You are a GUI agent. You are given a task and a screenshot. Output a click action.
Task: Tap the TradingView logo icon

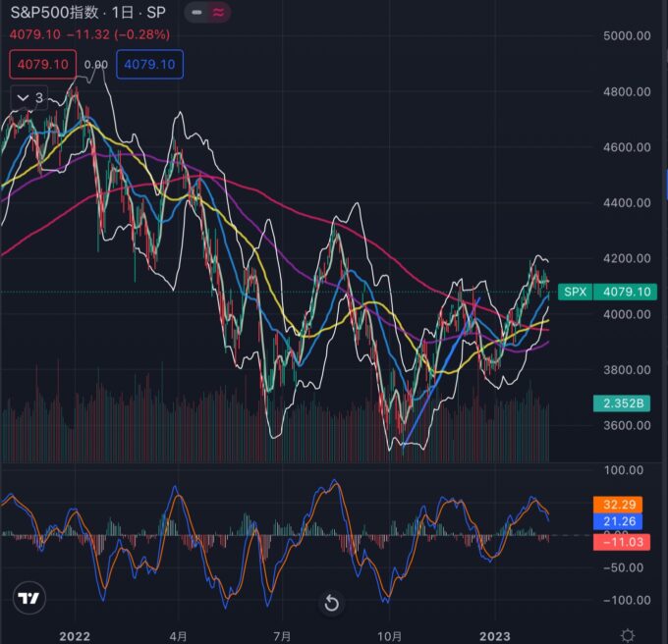(x=29, y=598)
